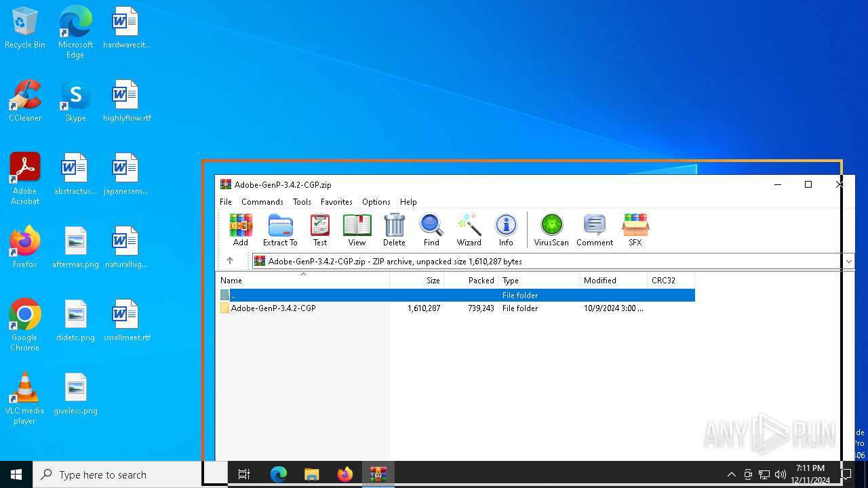Click the Test archive icon

[x=320, y=230]
